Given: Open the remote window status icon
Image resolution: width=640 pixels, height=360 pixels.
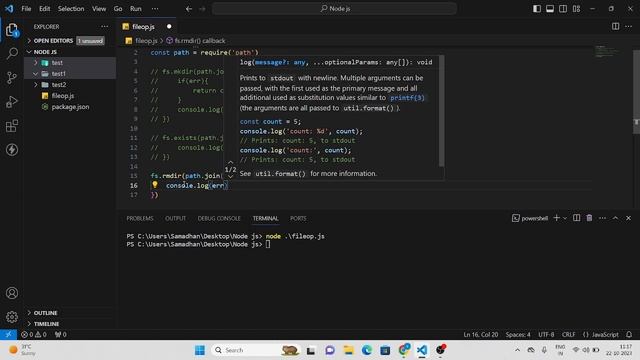Looking at the screenshot, I should pos(8,334).
